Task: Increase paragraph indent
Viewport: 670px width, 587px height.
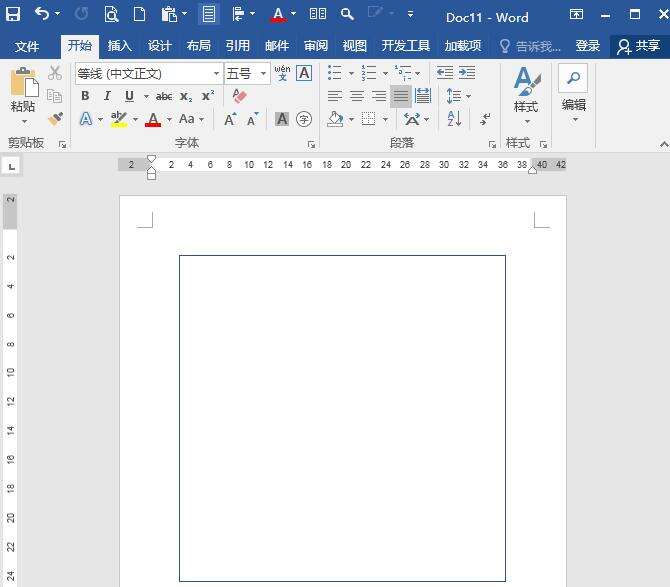Action: 467,73
